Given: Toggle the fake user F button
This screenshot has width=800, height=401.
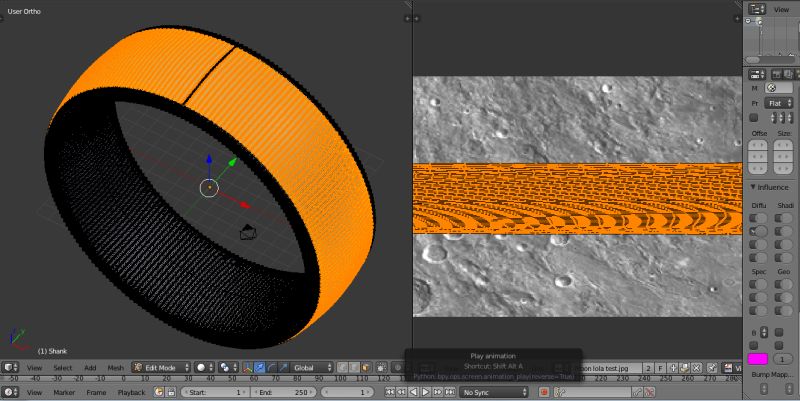Looking at the screenshot, I should 660,368.
